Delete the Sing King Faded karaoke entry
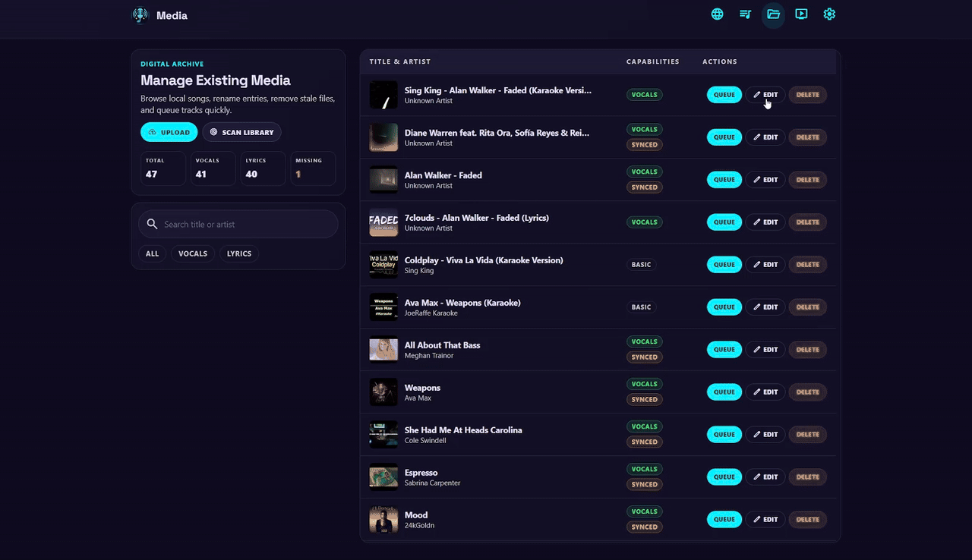 pos(808,95)
